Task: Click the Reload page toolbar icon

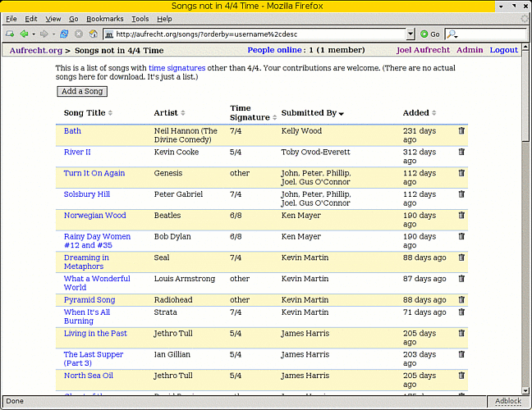Action: (x=64, y=34)
